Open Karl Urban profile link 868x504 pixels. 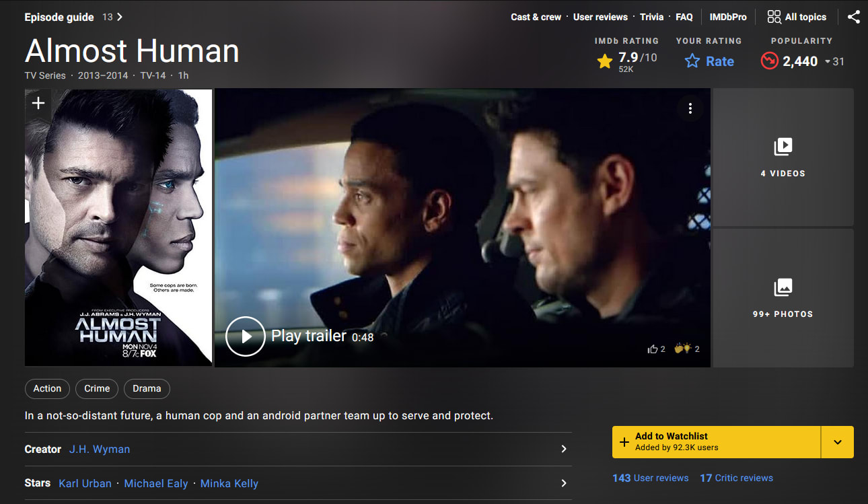pos(85,483)
